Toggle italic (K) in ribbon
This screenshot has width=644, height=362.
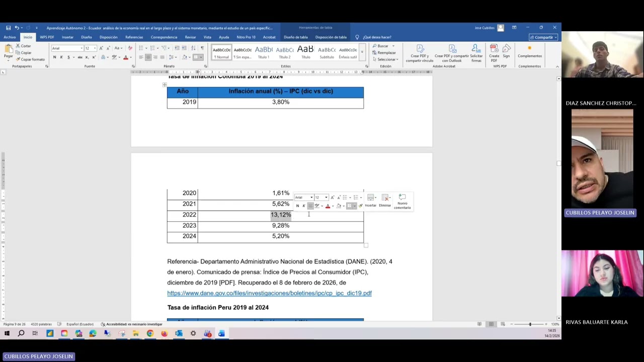(61, 57)
